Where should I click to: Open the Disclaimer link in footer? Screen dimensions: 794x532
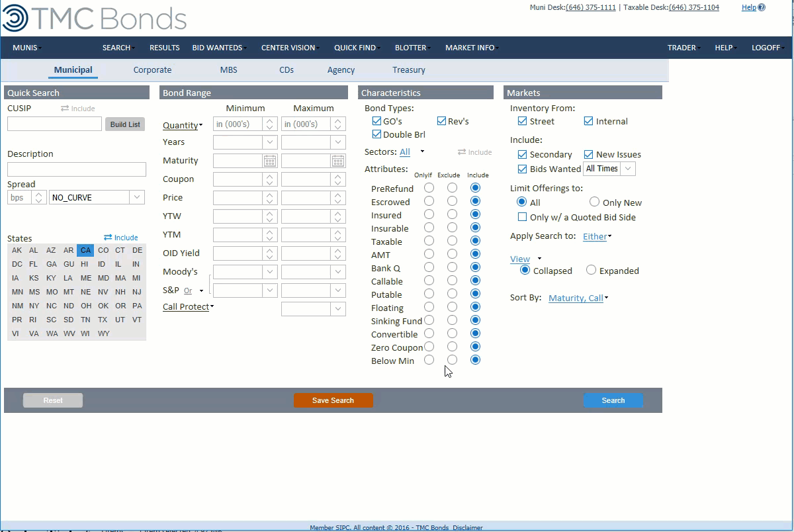click(468, 528)
